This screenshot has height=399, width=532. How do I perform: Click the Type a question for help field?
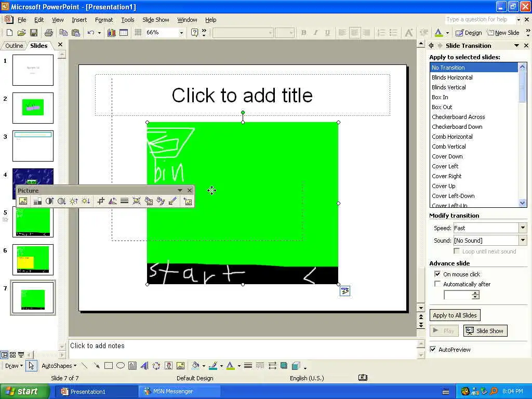click(x=480, y=19)
